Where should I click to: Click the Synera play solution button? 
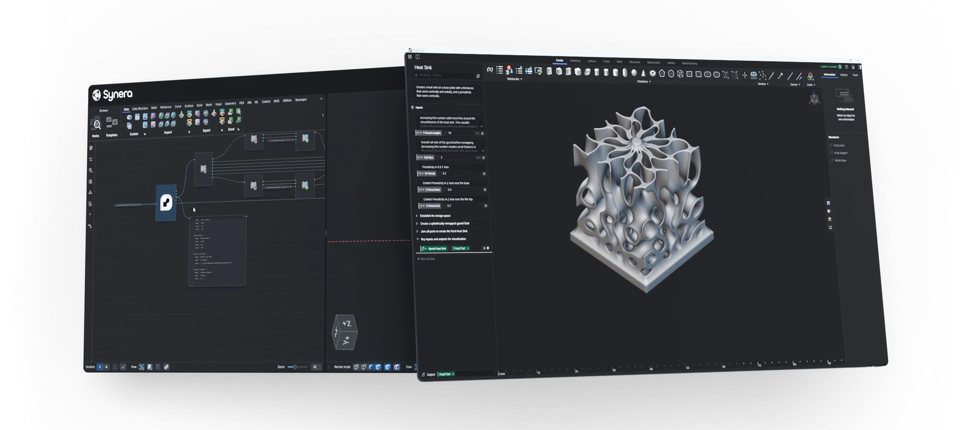pos(100,367)
